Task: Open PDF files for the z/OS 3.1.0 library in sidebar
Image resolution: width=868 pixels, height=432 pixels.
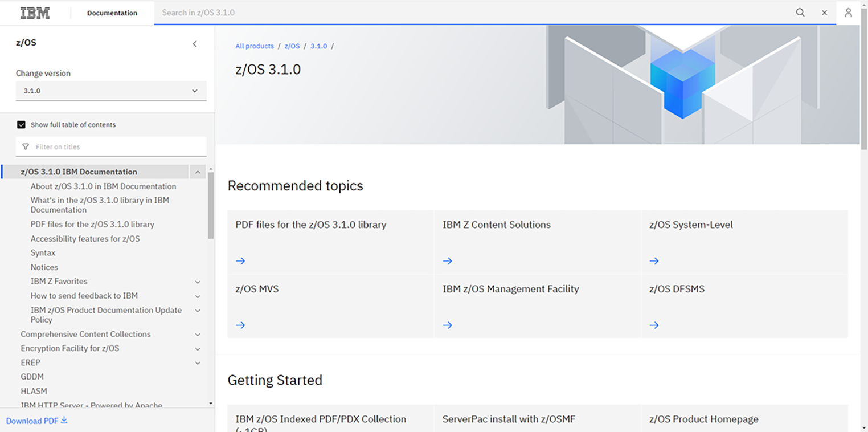Action: point(92,225)
